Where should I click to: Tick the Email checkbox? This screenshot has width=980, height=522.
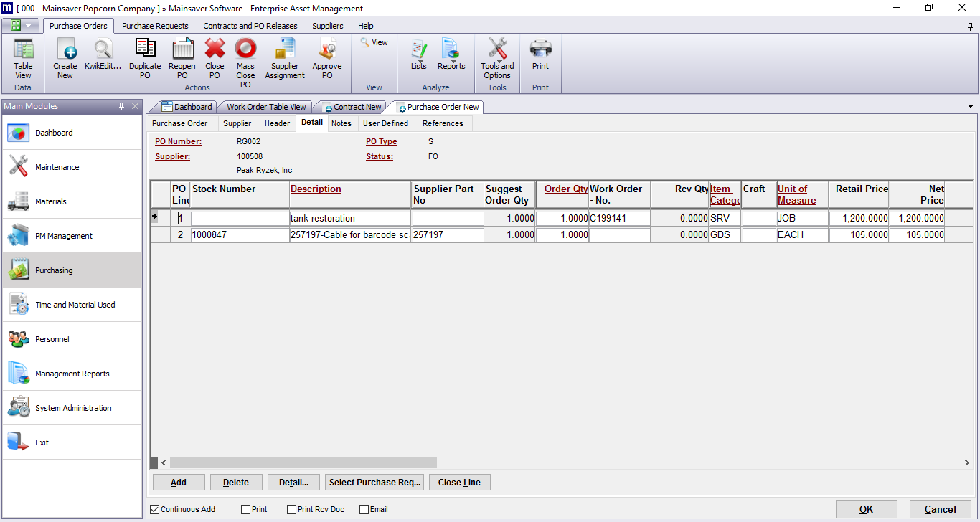pos(364,510)
